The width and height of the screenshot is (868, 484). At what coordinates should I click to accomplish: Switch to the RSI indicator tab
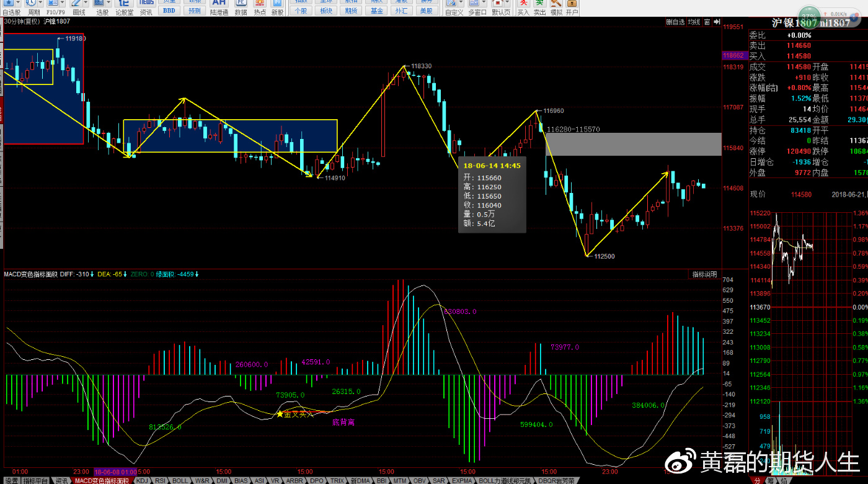point(161,480)
